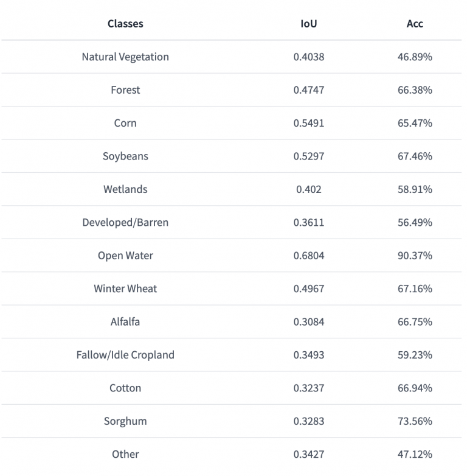Select the Open Water accuracy 90.37%
Image resolution: width=467 pixels, height=476 pixels.
pos(415,255)
